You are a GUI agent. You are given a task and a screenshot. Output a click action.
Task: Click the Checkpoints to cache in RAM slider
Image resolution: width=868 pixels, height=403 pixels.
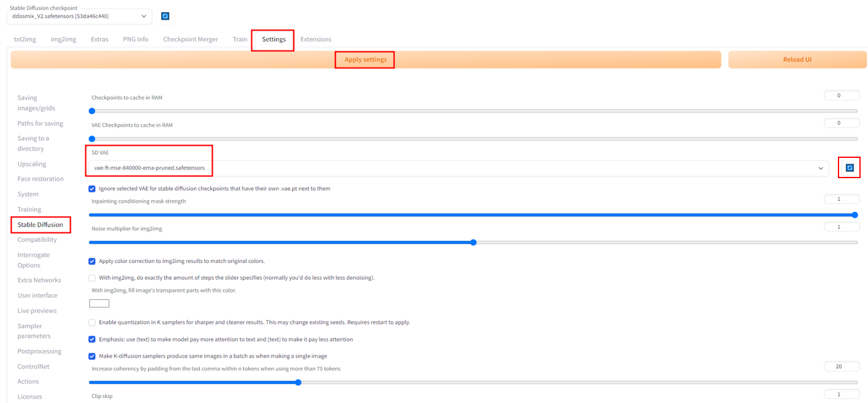473,111
